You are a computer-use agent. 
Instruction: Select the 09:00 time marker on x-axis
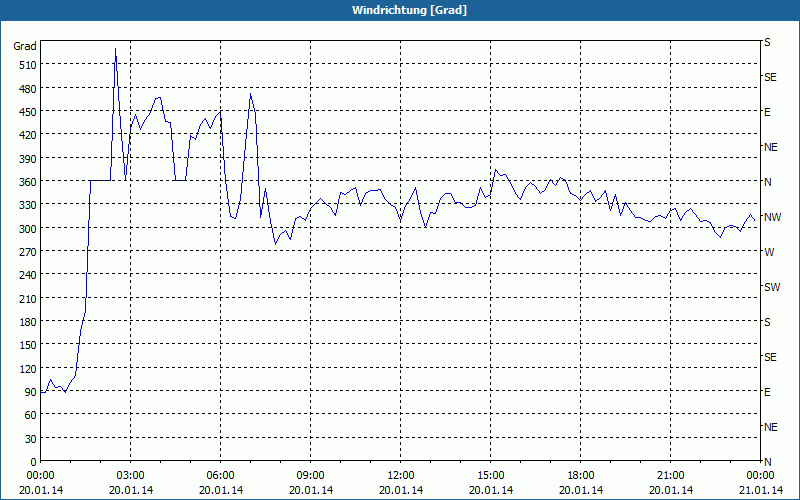310,475
